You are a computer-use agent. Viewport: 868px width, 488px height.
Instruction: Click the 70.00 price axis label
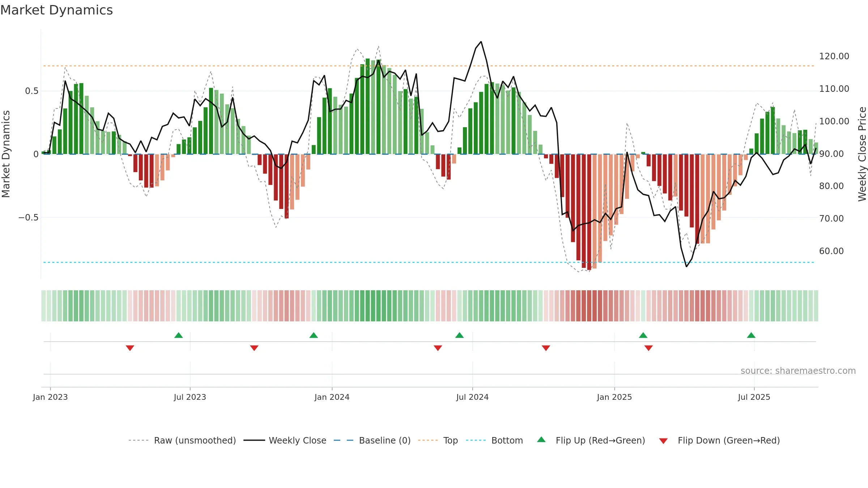coord(831,219)
